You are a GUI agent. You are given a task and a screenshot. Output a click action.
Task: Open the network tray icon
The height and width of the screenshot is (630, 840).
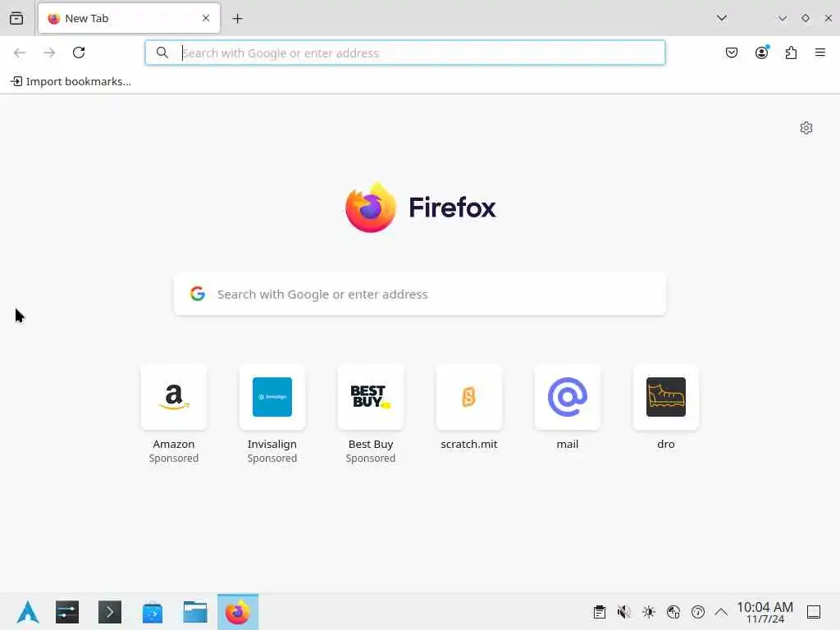click(x=673, y=612)
